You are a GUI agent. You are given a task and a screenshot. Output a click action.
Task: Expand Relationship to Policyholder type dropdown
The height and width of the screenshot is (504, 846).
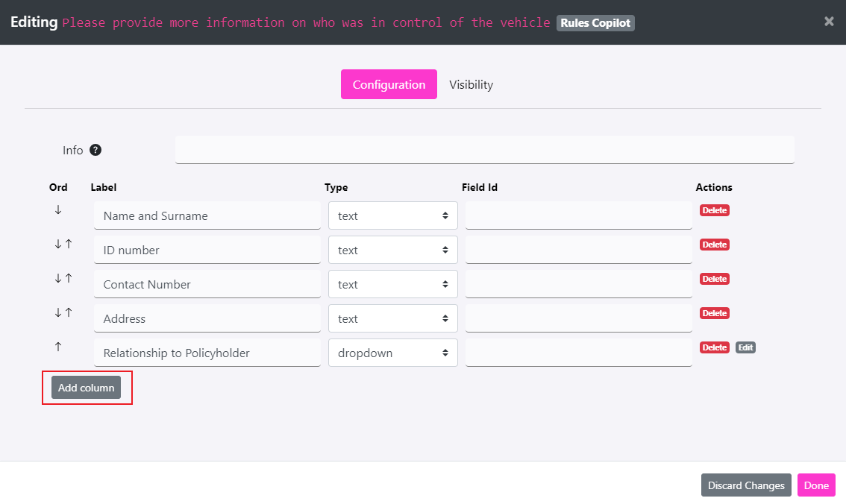[392, 353]
